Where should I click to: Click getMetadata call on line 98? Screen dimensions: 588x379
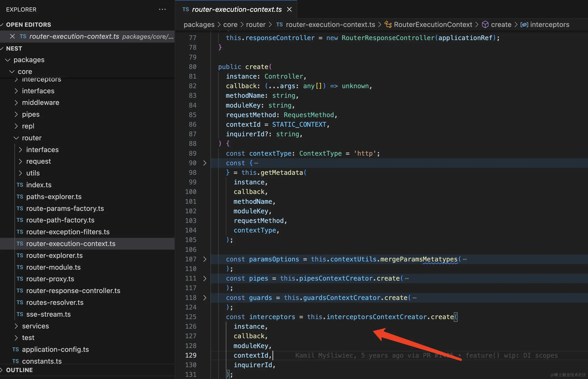(x=282, y=173)
